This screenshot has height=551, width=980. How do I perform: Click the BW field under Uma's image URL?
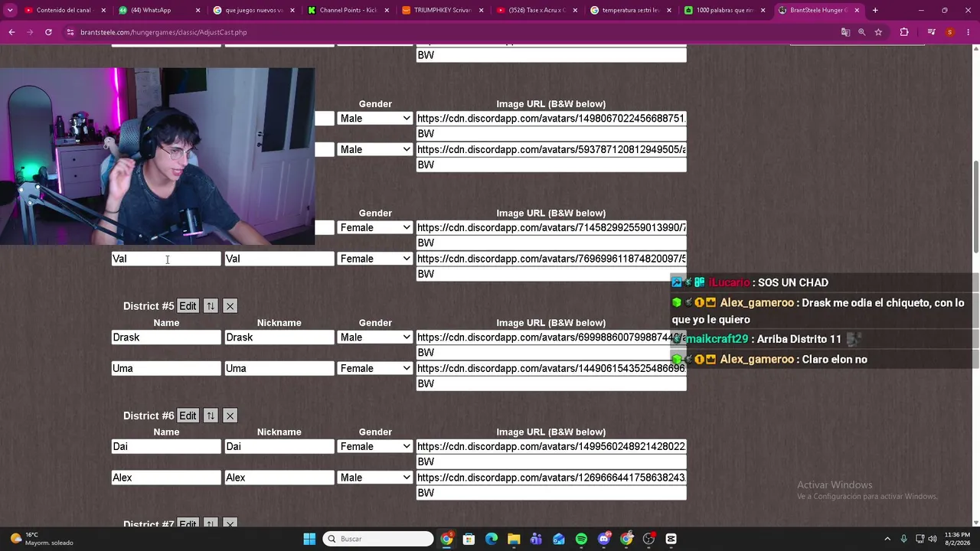tap(551, 383)
